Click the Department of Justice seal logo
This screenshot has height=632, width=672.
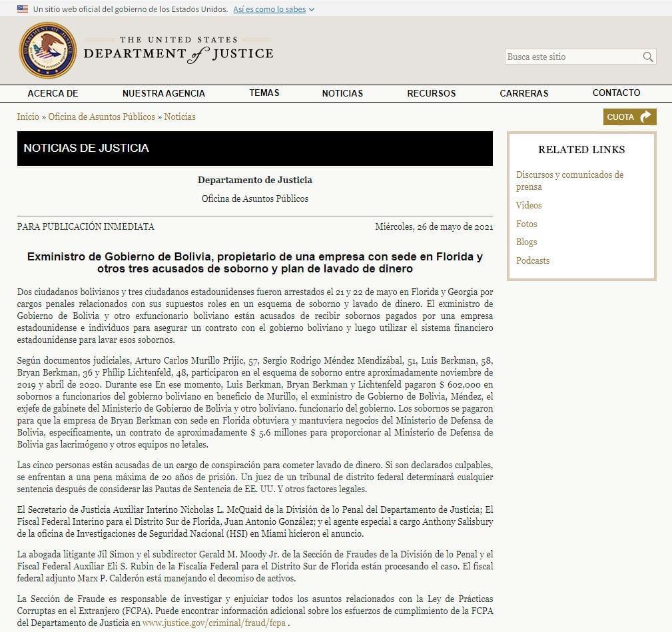tap(47, 51)
